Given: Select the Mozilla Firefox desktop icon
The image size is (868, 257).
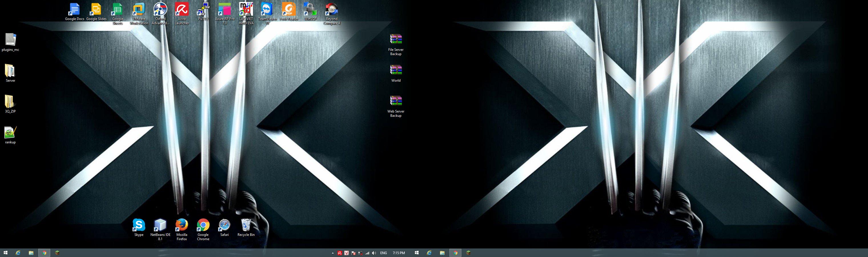Looking at the screenshot, I should (182, 225).
